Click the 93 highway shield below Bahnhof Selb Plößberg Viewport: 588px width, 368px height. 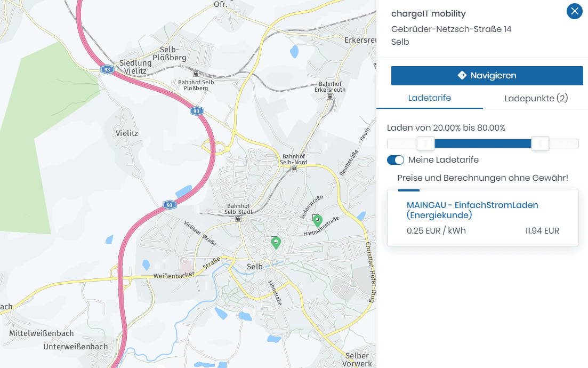click(197, 111)
